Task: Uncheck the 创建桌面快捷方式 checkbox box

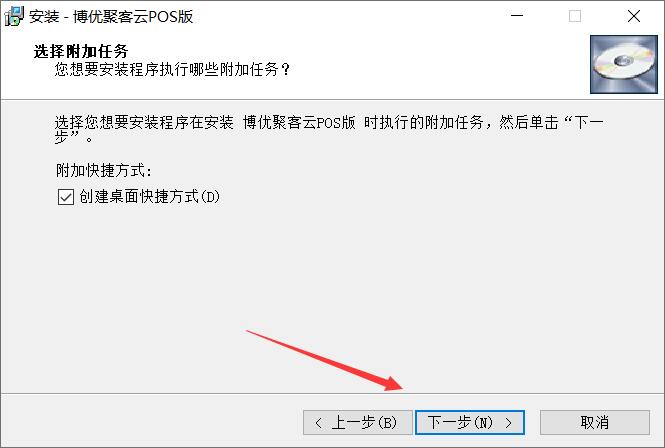Action: [66, 197]
